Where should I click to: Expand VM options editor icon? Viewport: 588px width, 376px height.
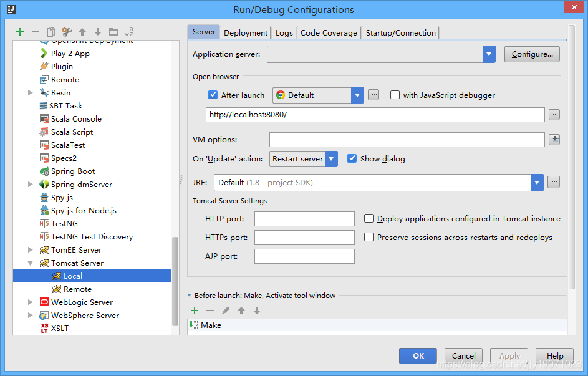pyautogui.click(x=554, y=140)
